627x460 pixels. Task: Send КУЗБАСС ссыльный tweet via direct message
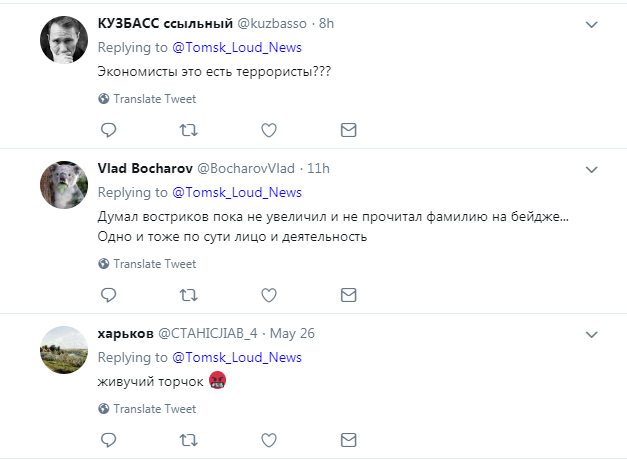pyautogui.click(x=348, y=130)
